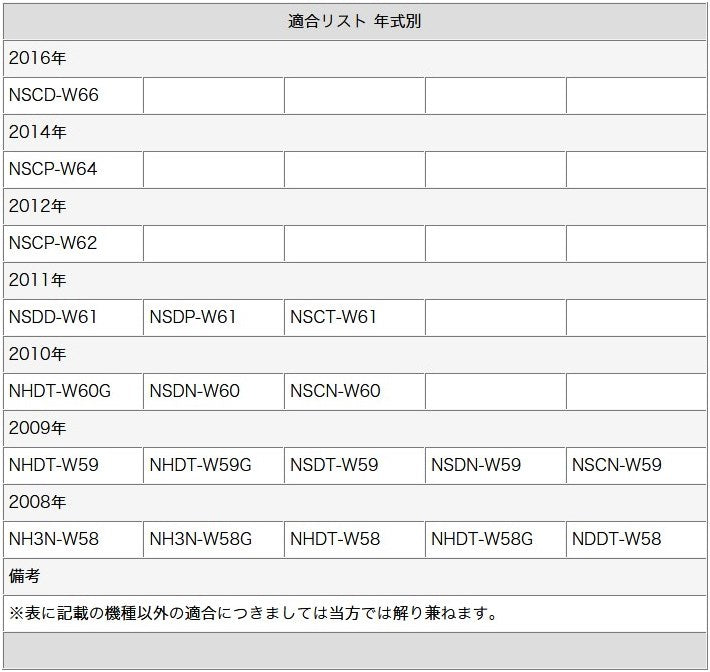Click the NHDT-W59G model cell

click(214, 466)
